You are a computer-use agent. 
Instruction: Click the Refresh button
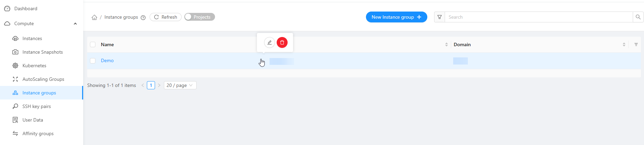coord(166,17)
